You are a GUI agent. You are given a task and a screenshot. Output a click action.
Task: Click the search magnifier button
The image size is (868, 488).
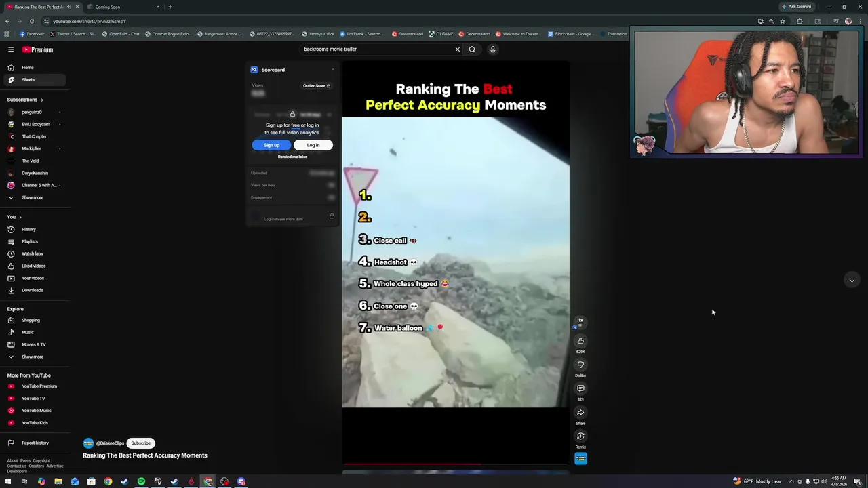click(472, 49)
